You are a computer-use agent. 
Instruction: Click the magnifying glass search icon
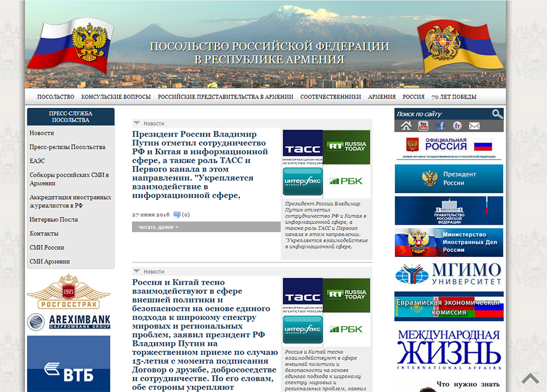(497, 114)
